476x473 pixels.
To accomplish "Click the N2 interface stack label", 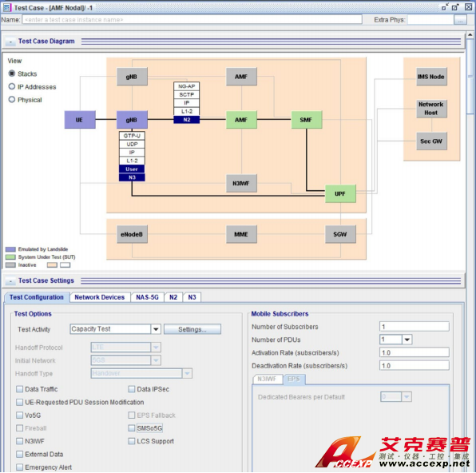I will tap(187, 120).
